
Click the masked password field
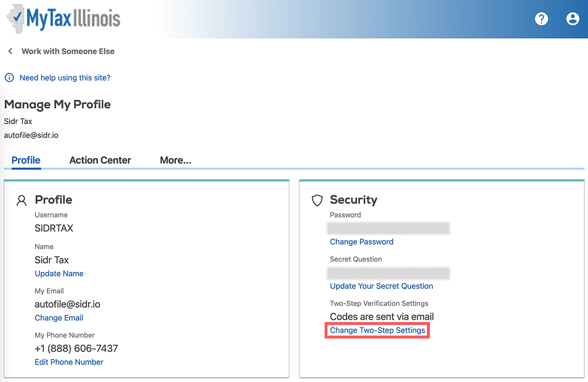(388, 228)
